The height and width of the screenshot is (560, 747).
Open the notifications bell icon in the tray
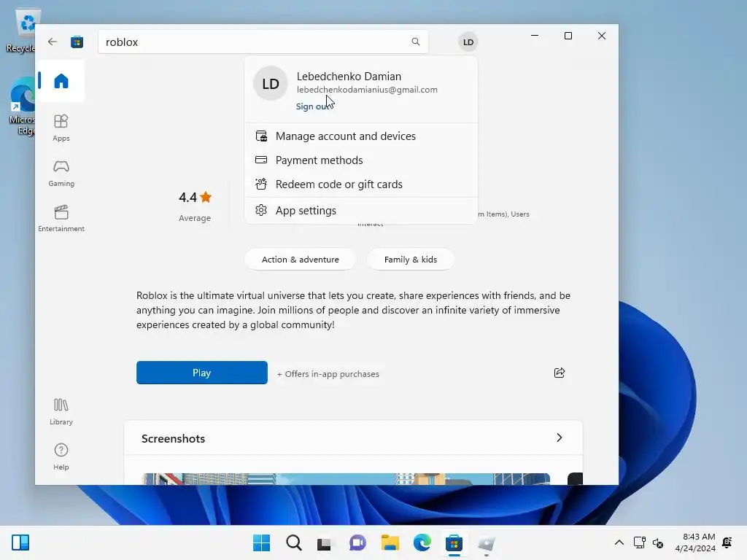(727, 542)
